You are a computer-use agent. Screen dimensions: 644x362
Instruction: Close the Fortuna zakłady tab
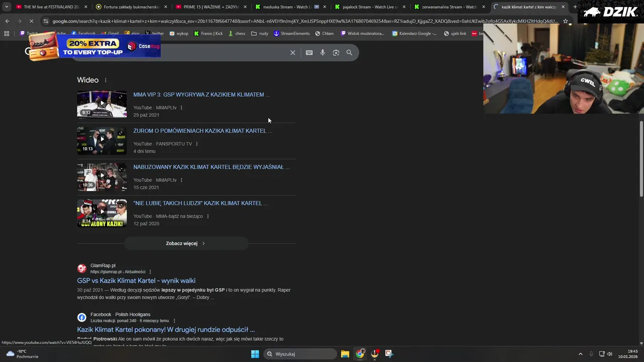pyautogui.click(x=165, y=7)
